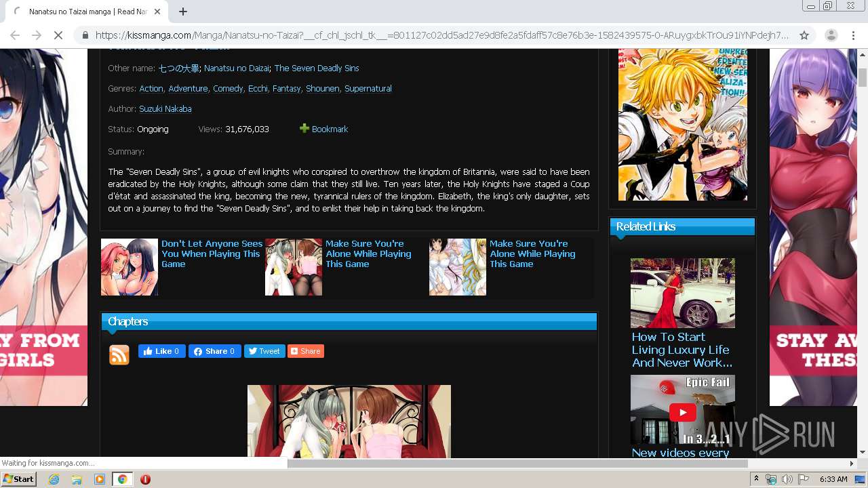The width and height of the screenshot is (868, 488).
Task: Open Chrome three-dot menu
Action: [853, 35]
